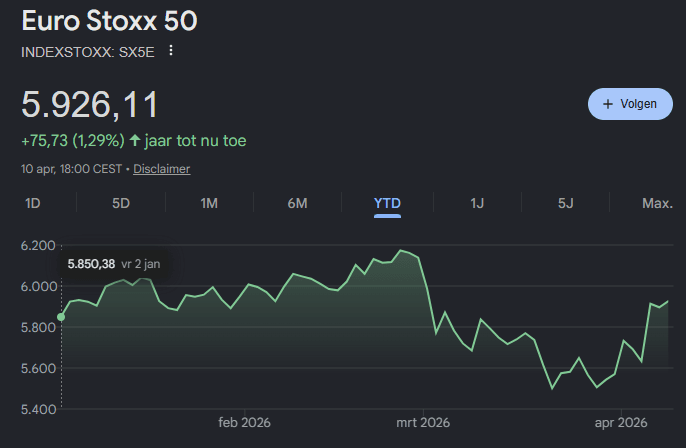Click the feb 2026 axis label
Image resolution: width=686 pixels, height=448 pixels.
tap(244, 423)
